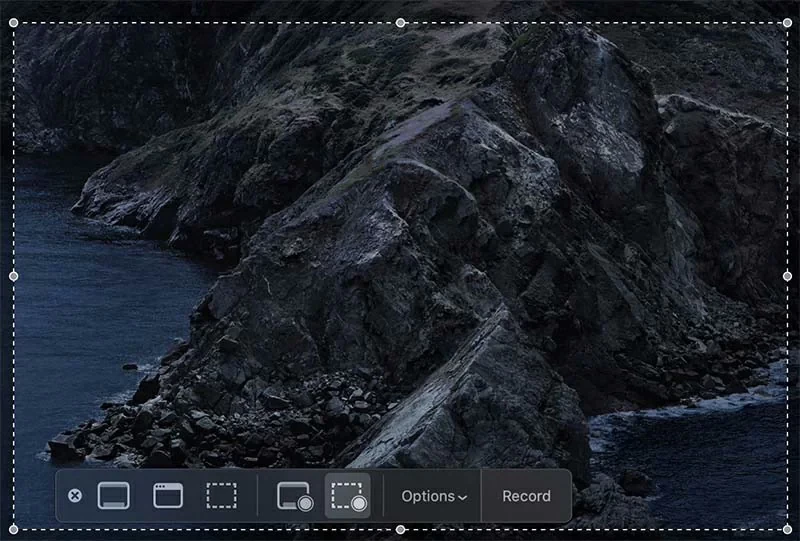Click the bottom-right selection corner handle
Image resolution: width=800 pixels, height=541 pixels.
[787, 529]
